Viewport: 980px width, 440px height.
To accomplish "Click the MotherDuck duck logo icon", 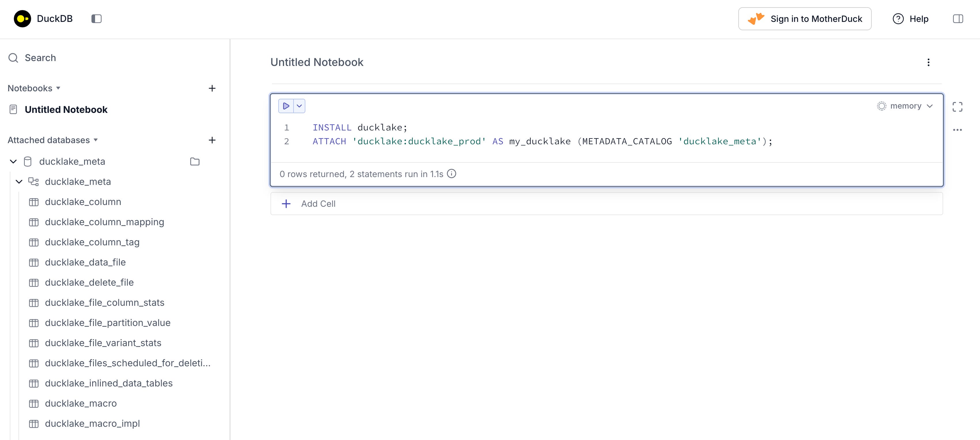I will point(756,19).
